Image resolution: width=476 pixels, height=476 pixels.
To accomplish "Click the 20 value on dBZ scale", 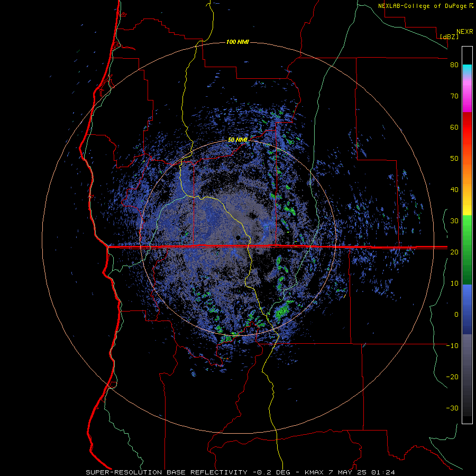I will 454,252.
